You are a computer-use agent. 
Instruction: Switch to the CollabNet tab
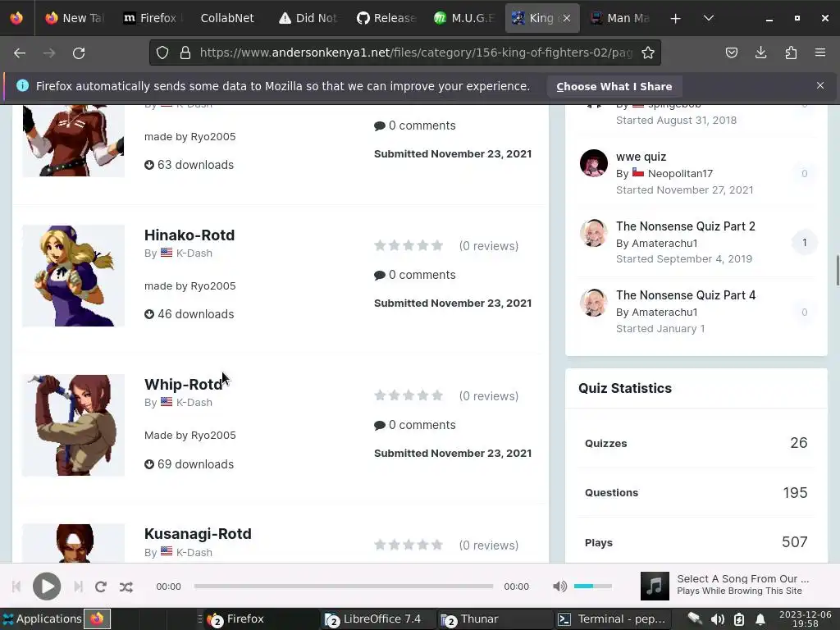click(227, 18)
